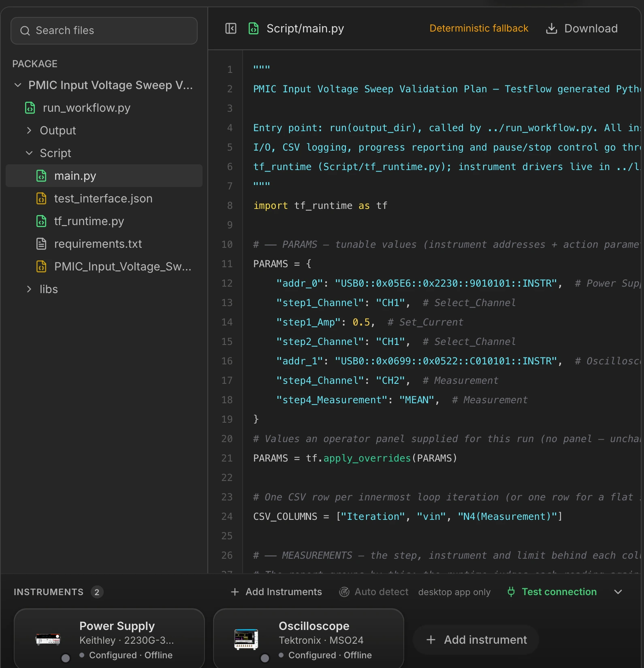644x668 pixels.
Task: Click the Auto detect radar icon
Action: point(344,592)
